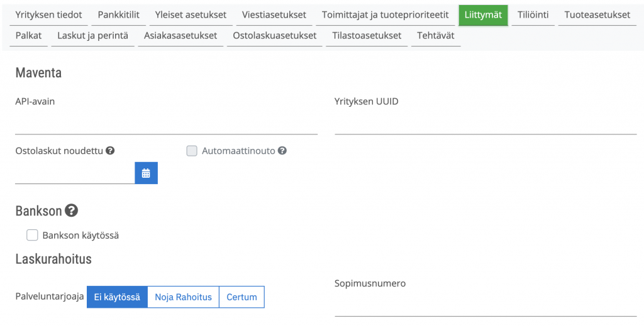Enable the Automaattinouto checkbox
This screenshot has width=644, height=326.
pyautogui.click(x=192, y=151)
